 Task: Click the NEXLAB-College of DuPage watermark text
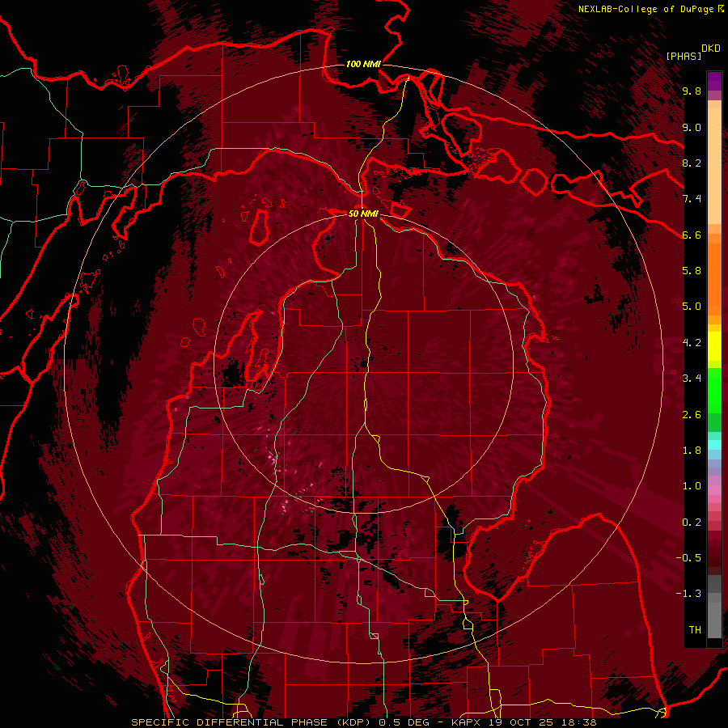coord(646,9)
